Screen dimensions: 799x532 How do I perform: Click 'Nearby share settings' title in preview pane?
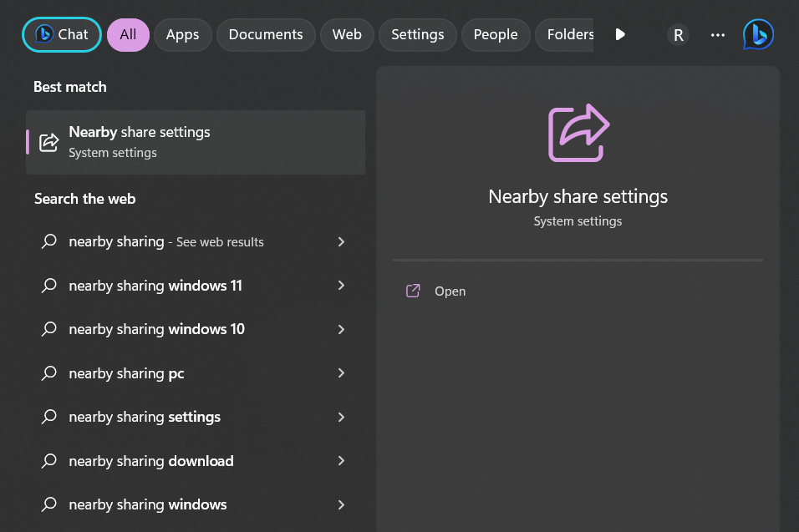(x=578, y=197)
